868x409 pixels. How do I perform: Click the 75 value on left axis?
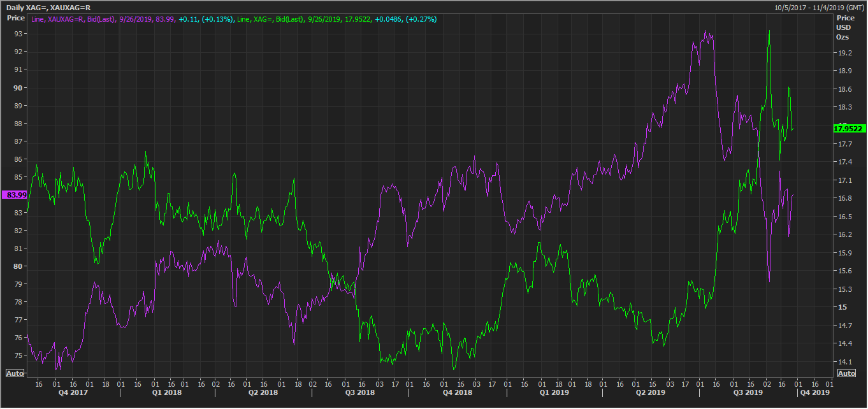[x=18, y=355]
